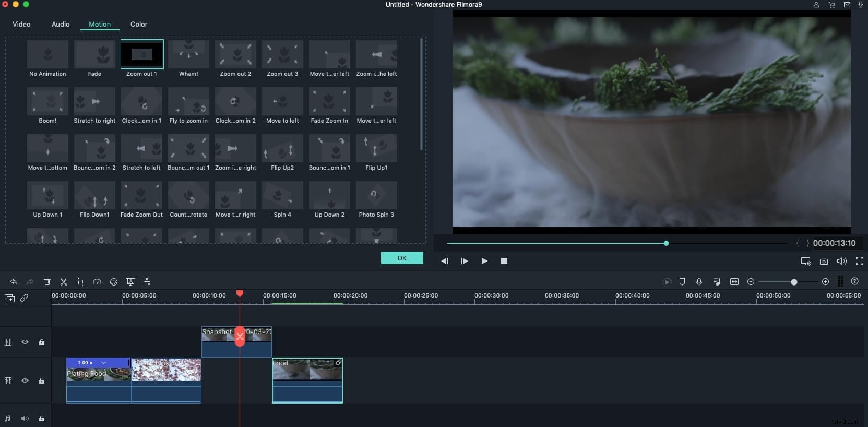The image size is (868, 427).
Task: Apply the Stretch to right preset
Action: pyautogui.click(x=94, y=106)
